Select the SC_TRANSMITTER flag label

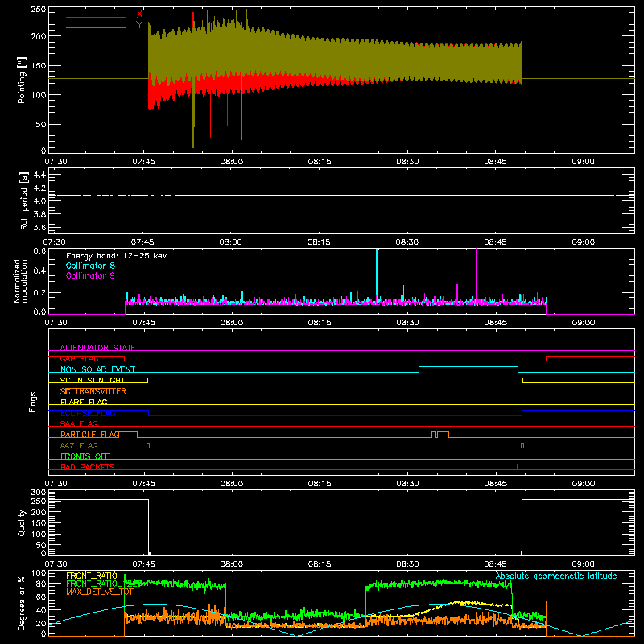[93, 391]
